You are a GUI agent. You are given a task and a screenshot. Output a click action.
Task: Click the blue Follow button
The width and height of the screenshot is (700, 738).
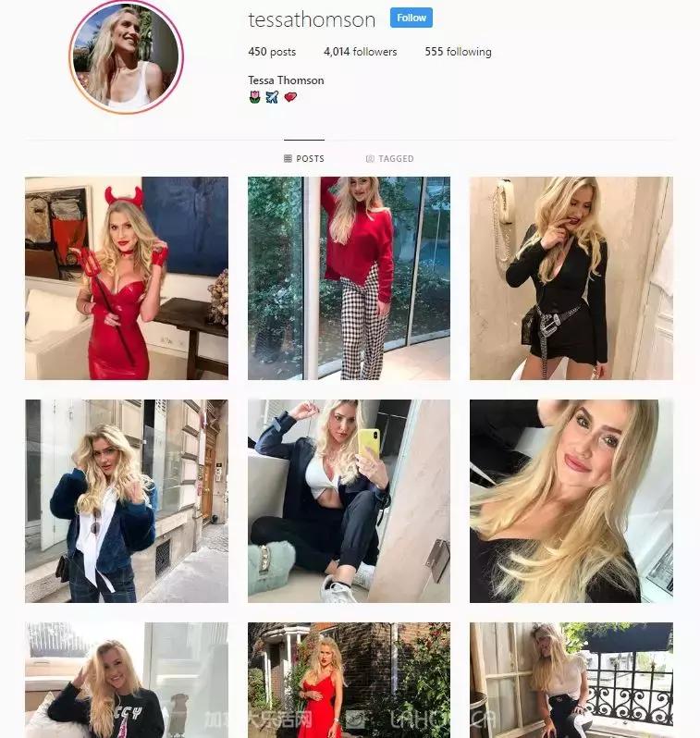click(x=411, y=18)
